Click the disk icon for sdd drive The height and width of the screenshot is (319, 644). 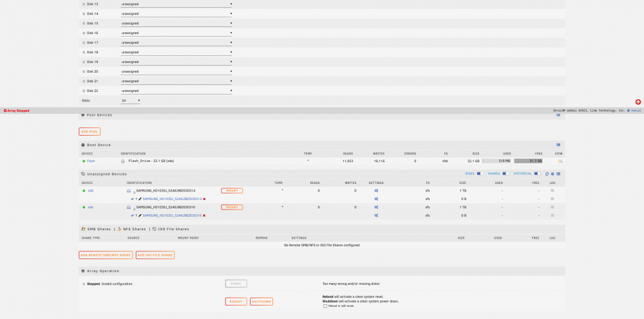(x=129, y=191)
